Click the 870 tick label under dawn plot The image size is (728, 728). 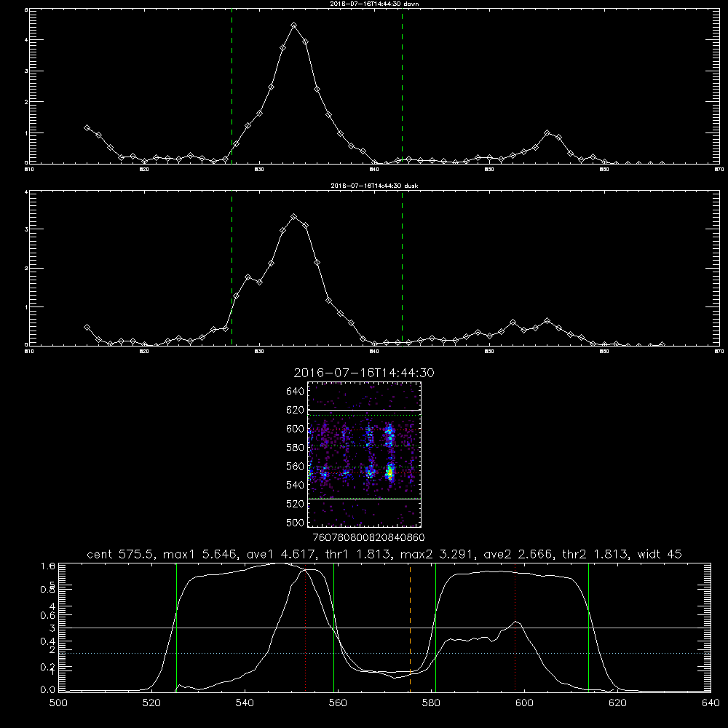(719, 170)
